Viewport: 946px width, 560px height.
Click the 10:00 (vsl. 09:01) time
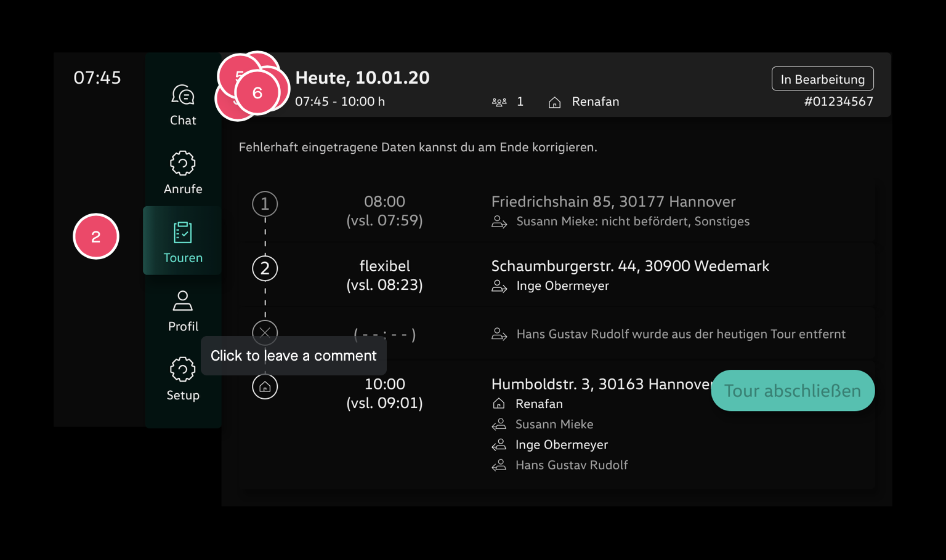pos(384,393)
